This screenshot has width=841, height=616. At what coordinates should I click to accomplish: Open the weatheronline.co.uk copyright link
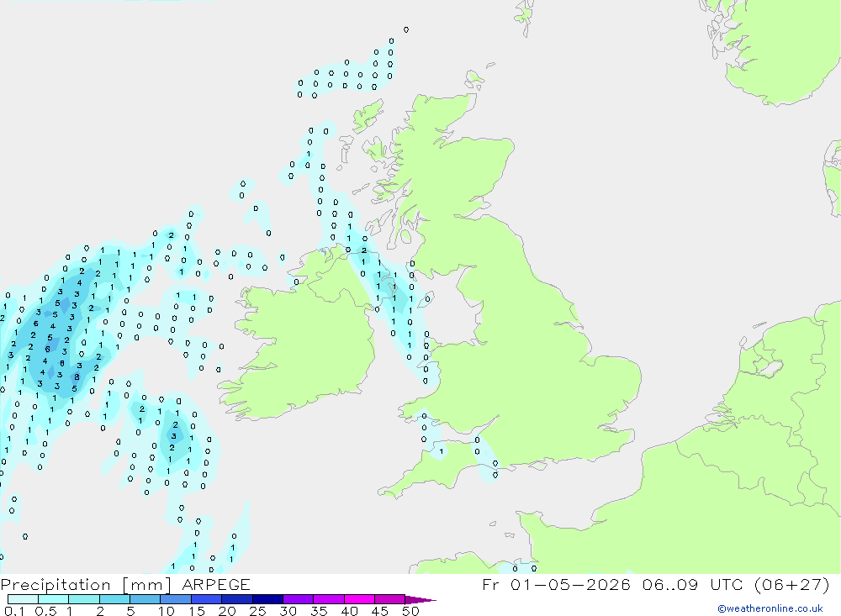[770, 608]
